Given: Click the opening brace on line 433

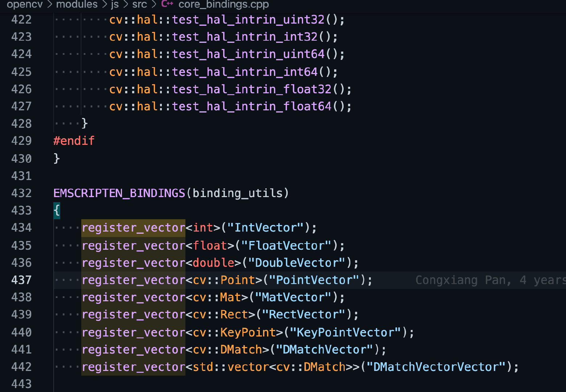Looking at the screenshot, I should [56, 210].
